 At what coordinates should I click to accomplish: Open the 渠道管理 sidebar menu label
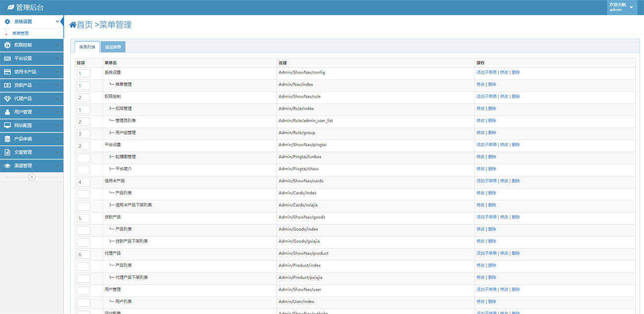click(x=23, y=165)
